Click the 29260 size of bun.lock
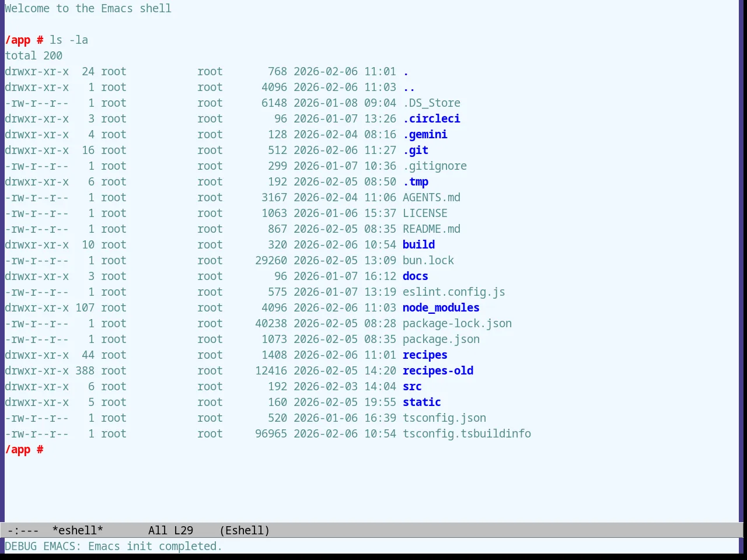 (271, 260)
